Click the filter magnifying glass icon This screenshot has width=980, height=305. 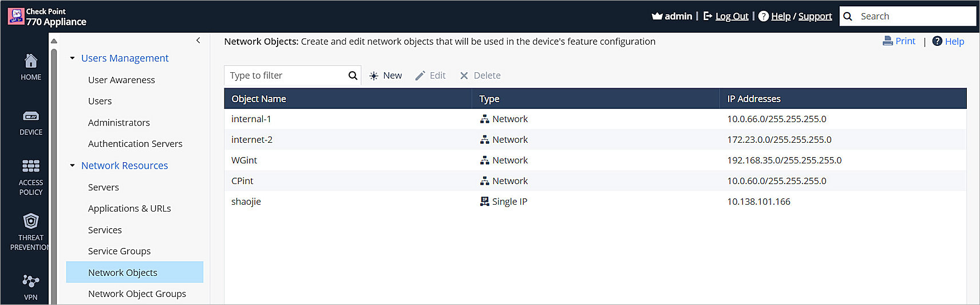[x=353, y=76]
